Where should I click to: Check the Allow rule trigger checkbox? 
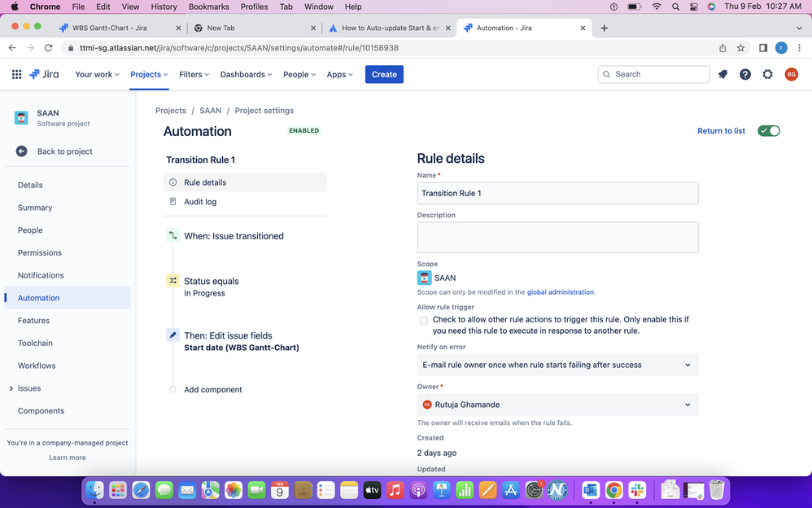click(424, 320)
